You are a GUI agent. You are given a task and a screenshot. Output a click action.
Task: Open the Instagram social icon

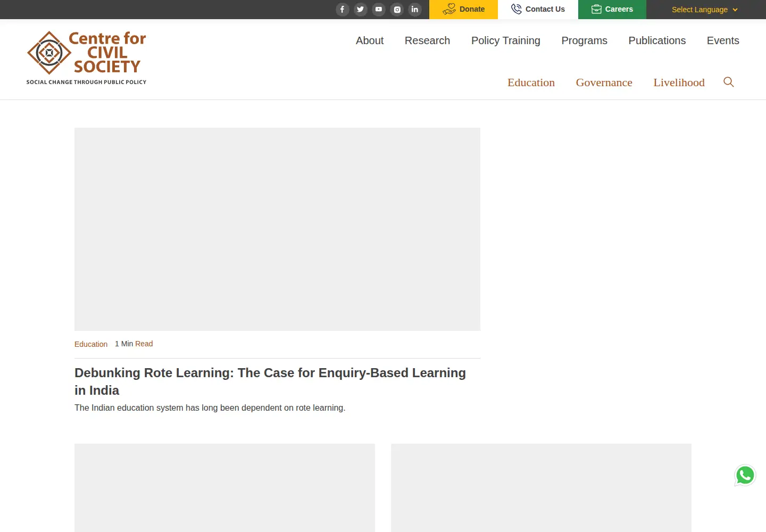pos(397,10)
